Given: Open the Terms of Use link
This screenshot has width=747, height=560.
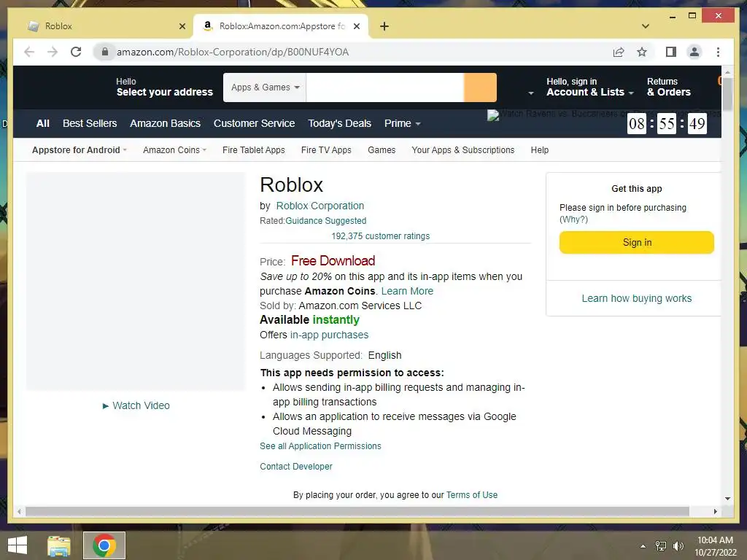Looking at the screenshot, I should pos(472,495).
